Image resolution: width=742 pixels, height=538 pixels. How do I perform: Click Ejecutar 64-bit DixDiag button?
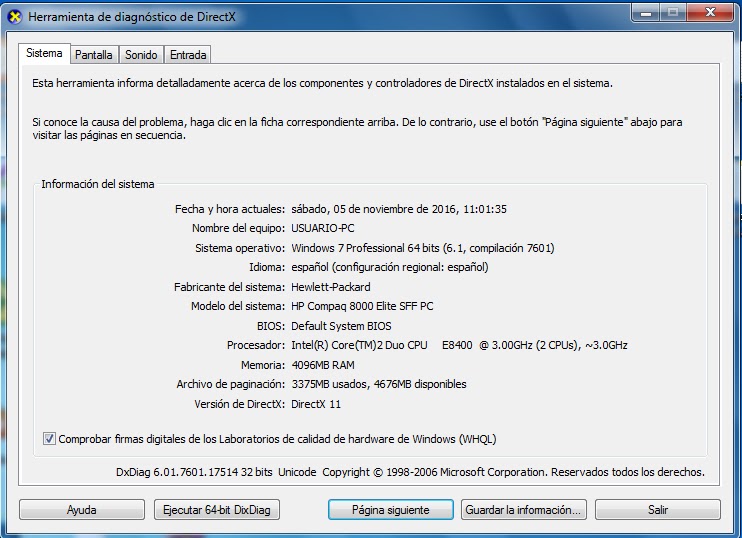(x=217, y=510)
